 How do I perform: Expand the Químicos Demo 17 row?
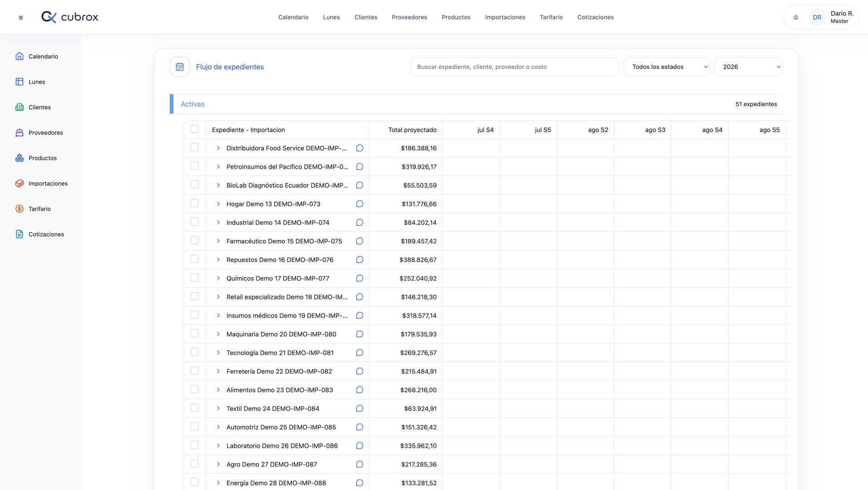pos(218,278)
